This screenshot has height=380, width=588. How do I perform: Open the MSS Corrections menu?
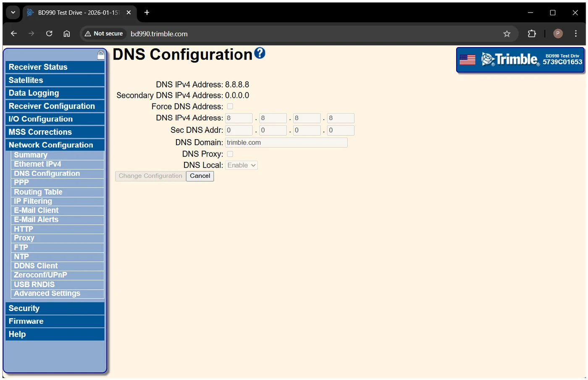point(55,132)
